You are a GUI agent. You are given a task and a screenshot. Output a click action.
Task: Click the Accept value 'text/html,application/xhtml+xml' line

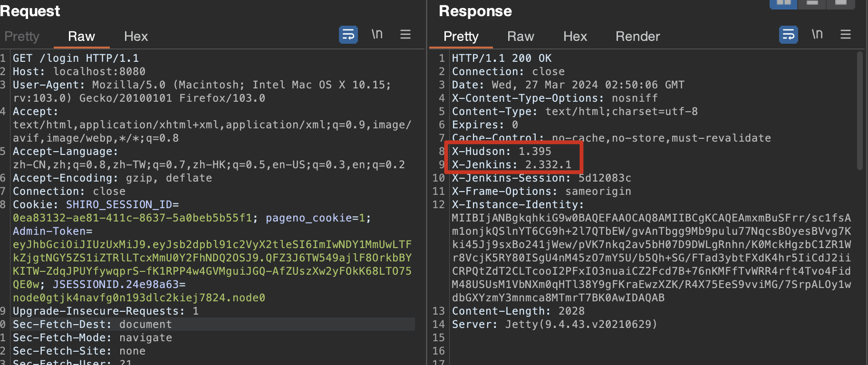pos(212,125)
